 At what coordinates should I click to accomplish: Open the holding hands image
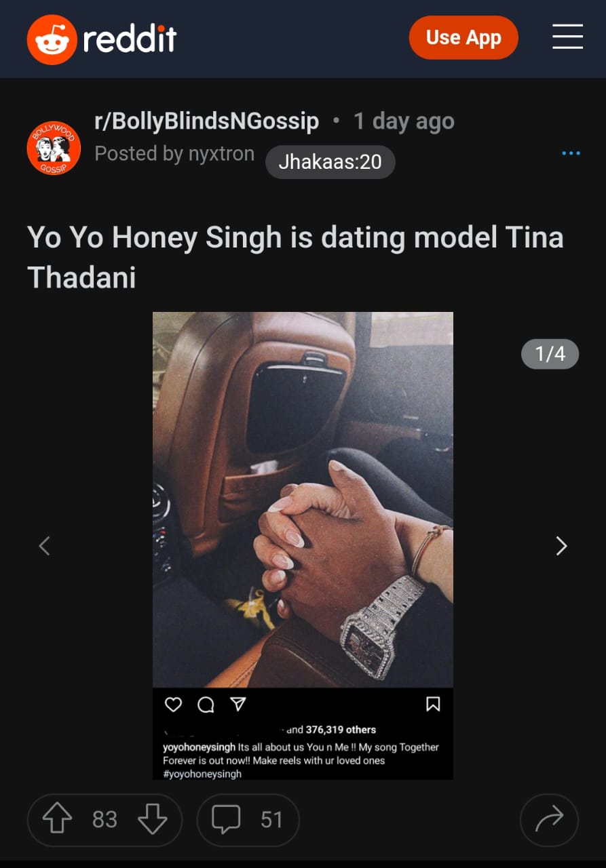303,500
